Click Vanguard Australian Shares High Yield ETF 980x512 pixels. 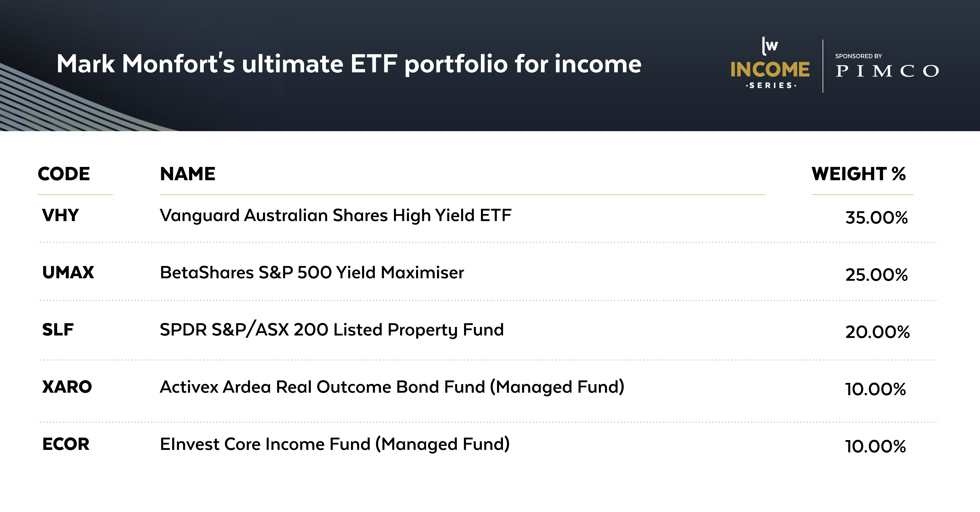pyautogui.click(x=335, y=216)
